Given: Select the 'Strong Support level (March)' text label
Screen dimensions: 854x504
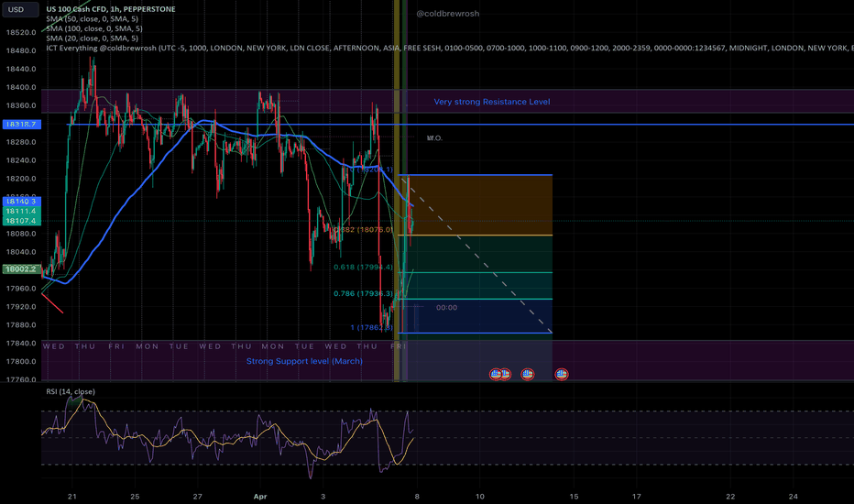Looking at the screenshot, I should click(304, 361).
